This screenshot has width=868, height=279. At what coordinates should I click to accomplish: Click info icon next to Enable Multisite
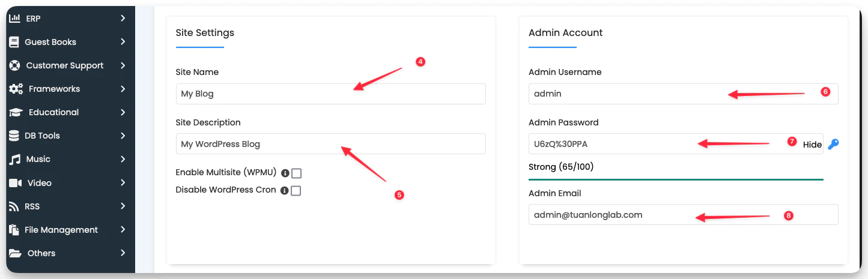pyautogui.click(x=285, y=173)
